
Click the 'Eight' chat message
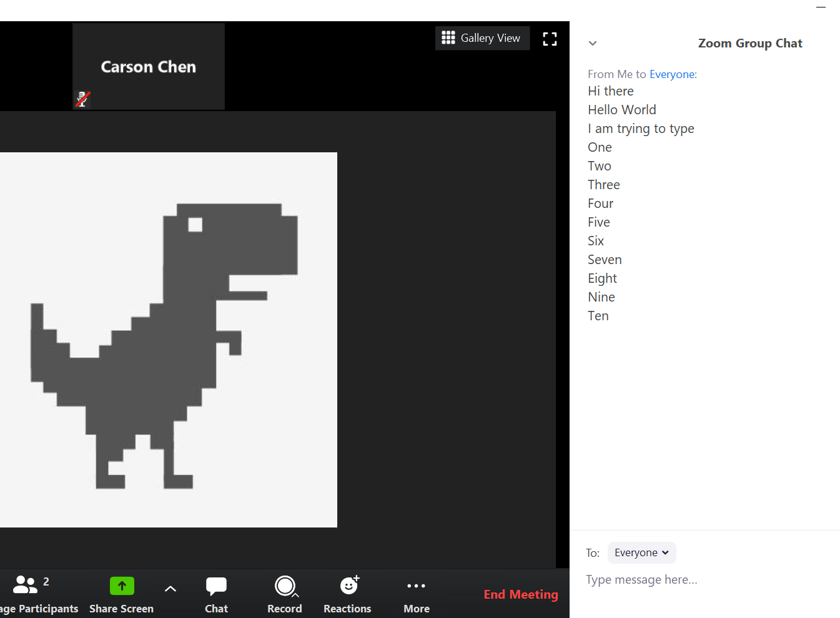(602, 278)
